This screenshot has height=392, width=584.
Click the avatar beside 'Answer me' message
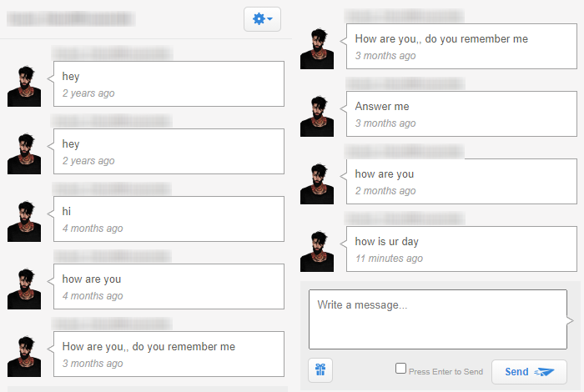[x=317, y=116]
